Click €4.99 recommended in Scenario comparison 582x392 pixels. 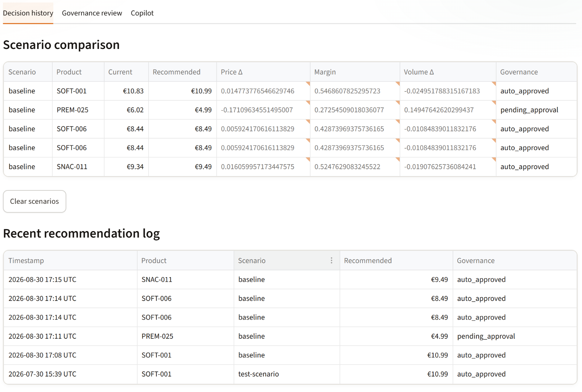pyautogui.click(x=183, y=110)
